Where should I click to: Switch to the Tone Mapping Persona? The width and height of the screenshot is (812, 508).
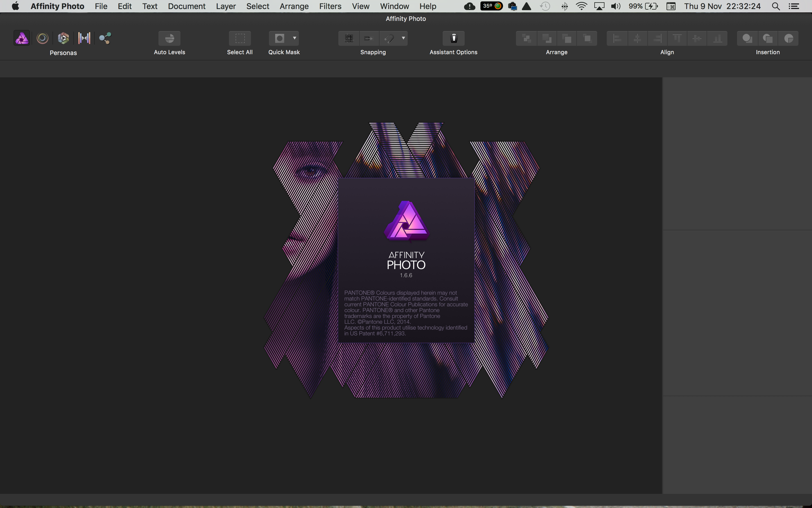84,38
